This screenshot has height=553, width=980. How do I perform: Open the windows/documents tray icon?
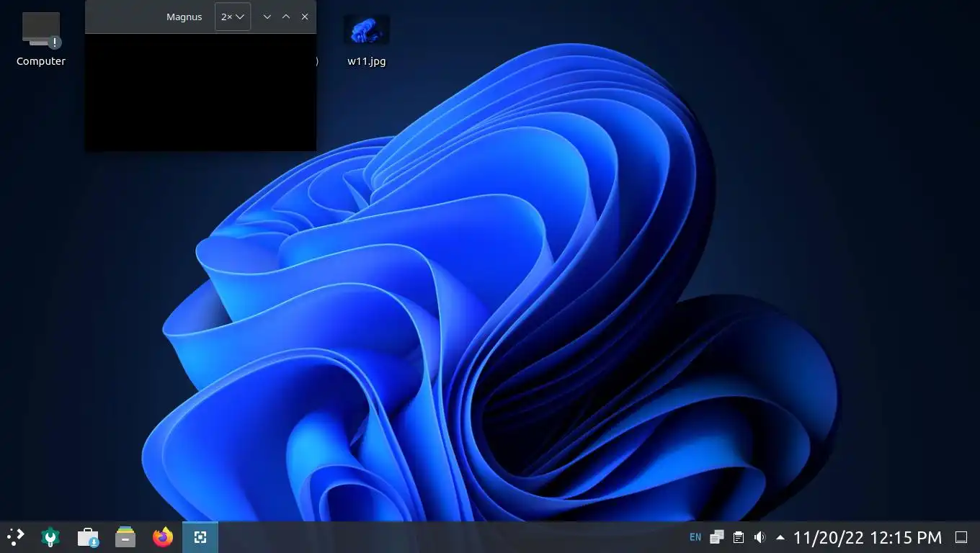[x=716, y=537]
